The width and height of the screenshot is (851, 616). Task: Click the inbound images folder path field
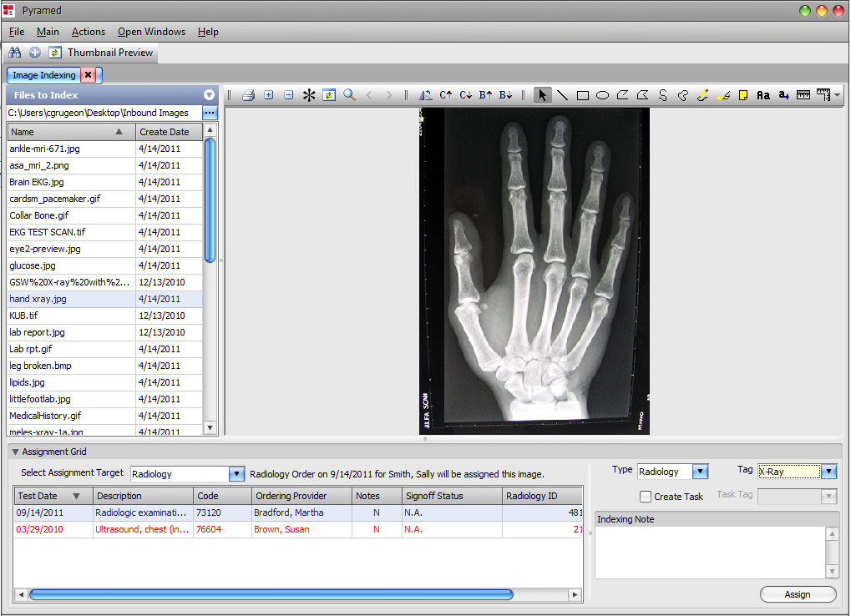point(104,113)
